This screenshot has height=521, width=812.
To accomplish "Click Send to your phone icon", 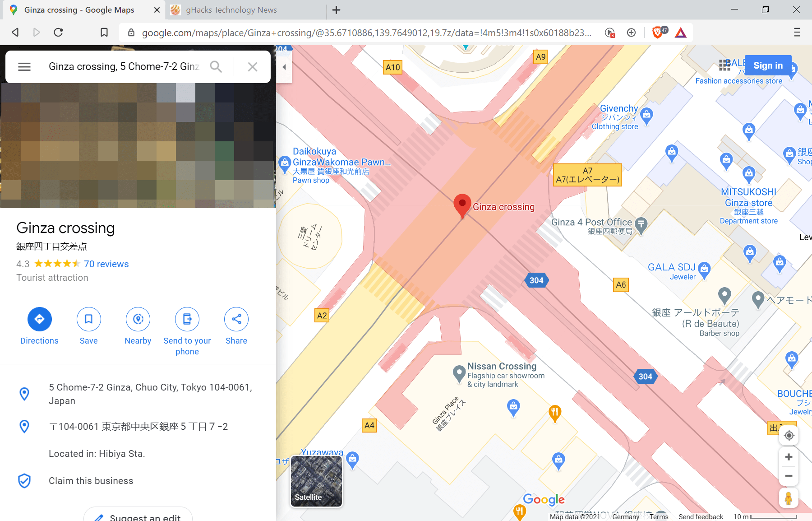I will pos(187,319).
